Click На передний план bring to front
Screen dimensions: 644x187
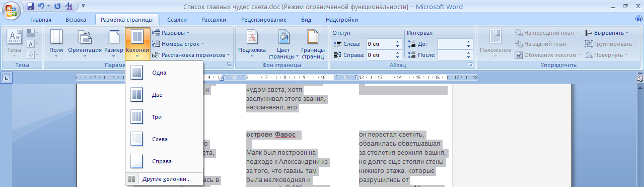[x=547, y=33]
